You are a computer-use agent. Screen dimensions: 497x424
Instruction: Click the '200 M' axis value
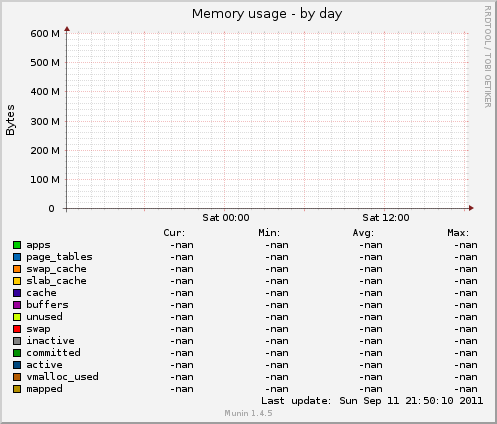pos(45,151)
